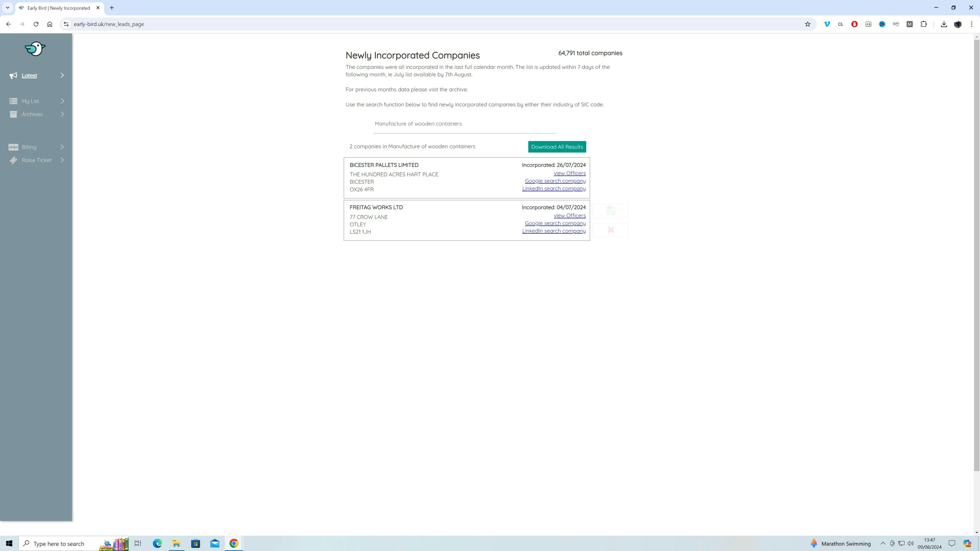Google search company for BICESTER PALLETS
980x551 pixels.
click(555, 181)
